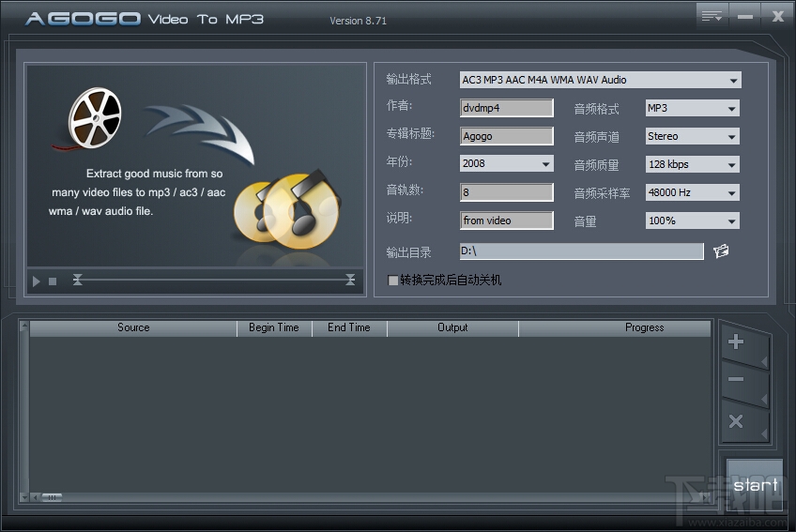The image size is (796, 532).
Task: Add a file with the plus button
Action: pos(736,342)
